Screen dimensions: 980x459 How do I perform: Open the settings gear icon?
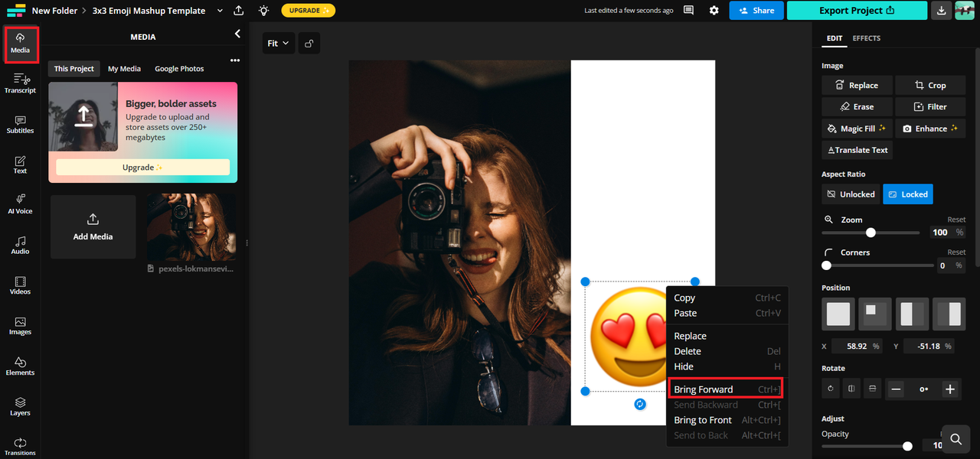pos(714,11)
